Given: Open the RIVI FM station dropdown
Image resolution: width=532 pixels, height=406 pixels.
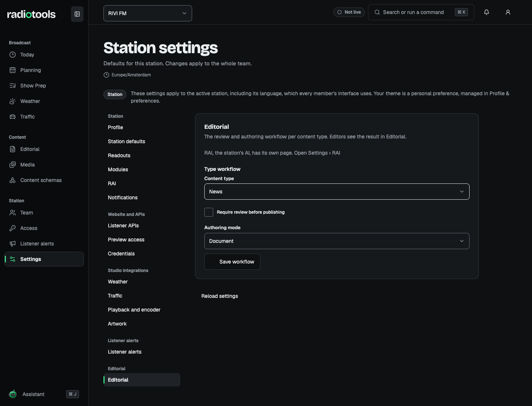Looking at the screenshot, I should [x=148, y=13].
